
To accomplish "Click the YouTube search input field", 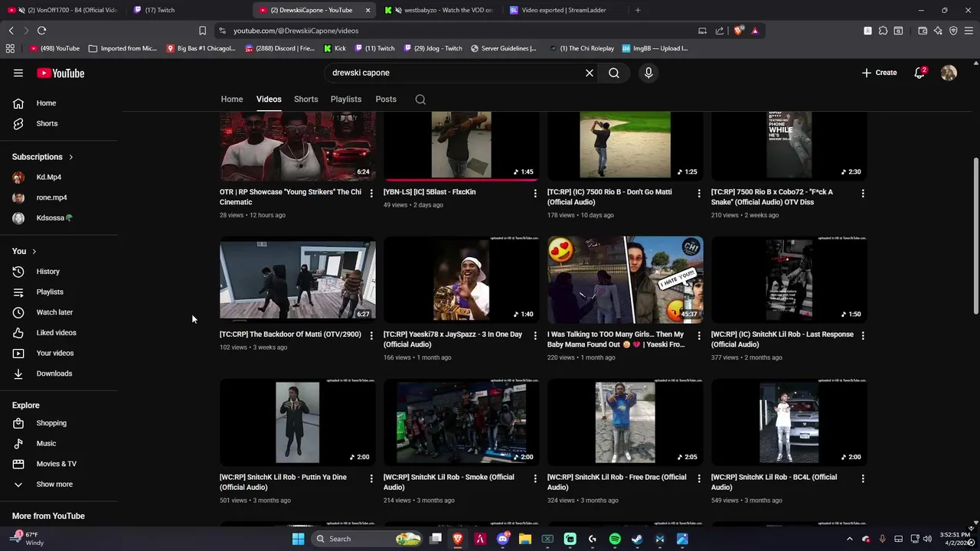I will click(x=456, y=73).
